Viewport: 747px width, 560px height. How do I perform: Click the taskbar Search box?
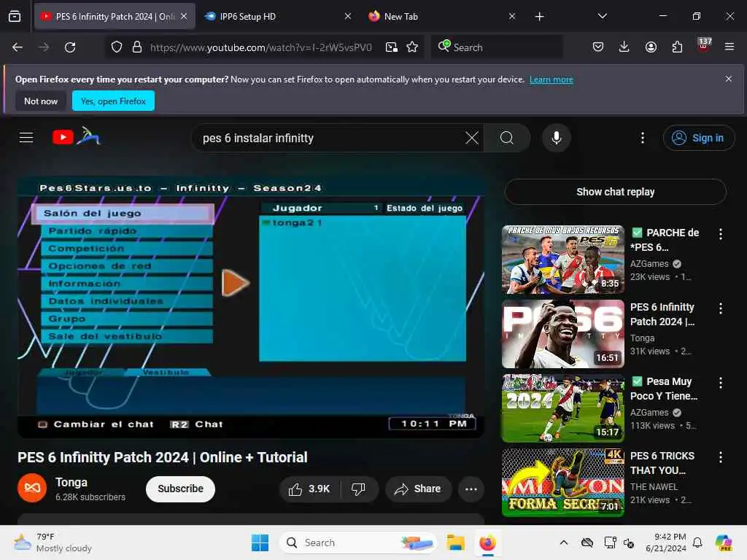point(358,542)
